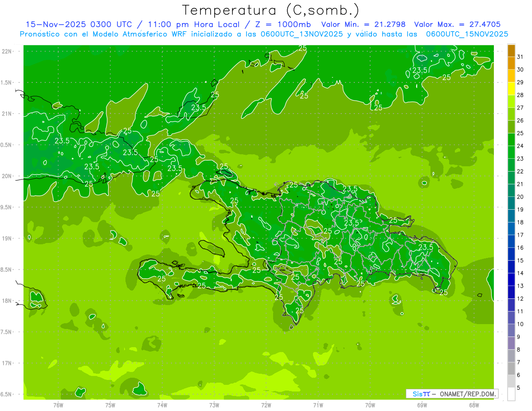The height and width of the screenshot is (411, 532).
Task: Click legend color swatch between 25 and 26
Action: 511,127
